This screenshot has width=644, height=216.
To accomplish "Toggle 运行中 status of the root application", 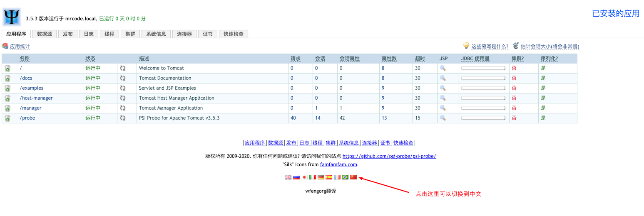I will [x=93, y=68].
